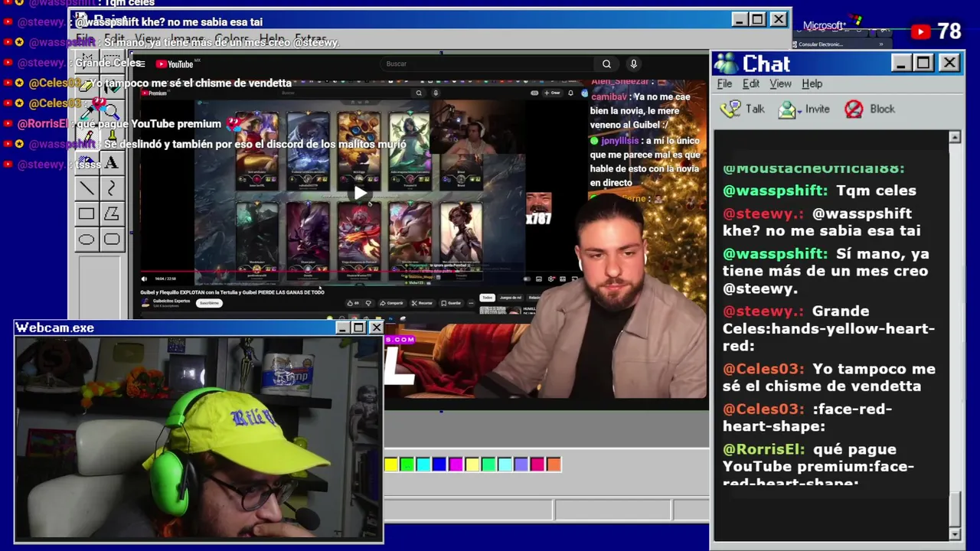Click the Block icon in Chat
The image size is (980, 551).
point(854,109)
